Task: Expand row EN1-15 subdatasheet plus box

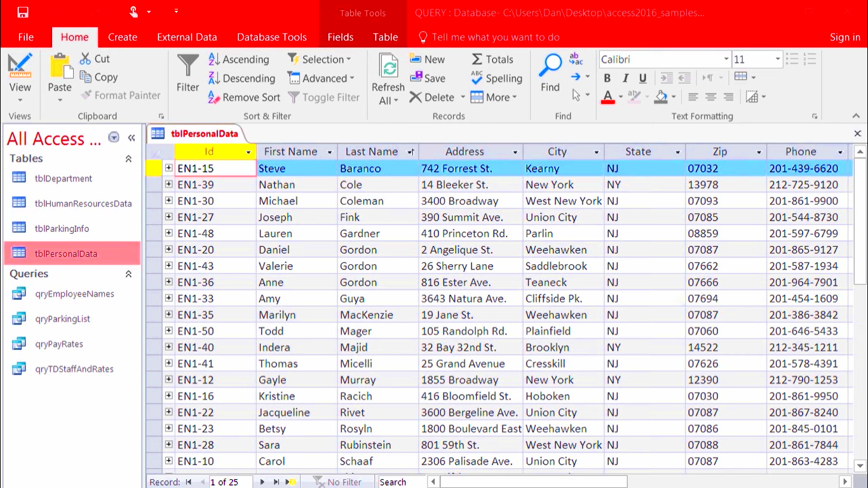Action: [169, 168]
